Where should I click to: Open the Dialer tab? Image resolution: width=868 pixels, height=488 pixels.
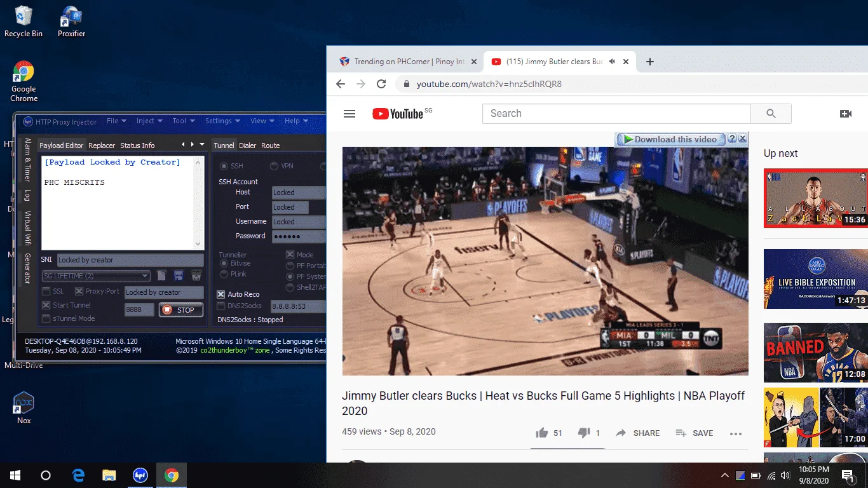(x=247, y=146)
